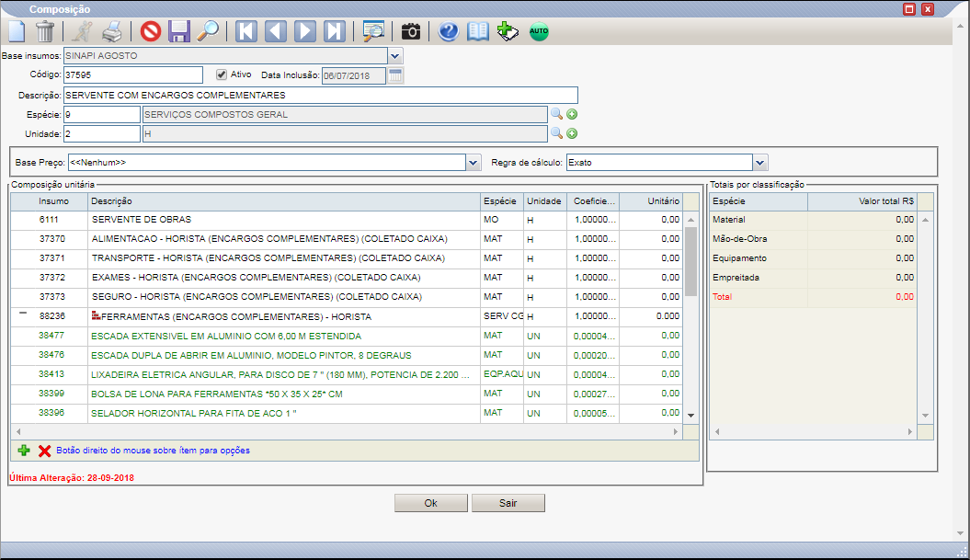
Task: Click the green plus over papers icon
Action: tap(508, 31)
